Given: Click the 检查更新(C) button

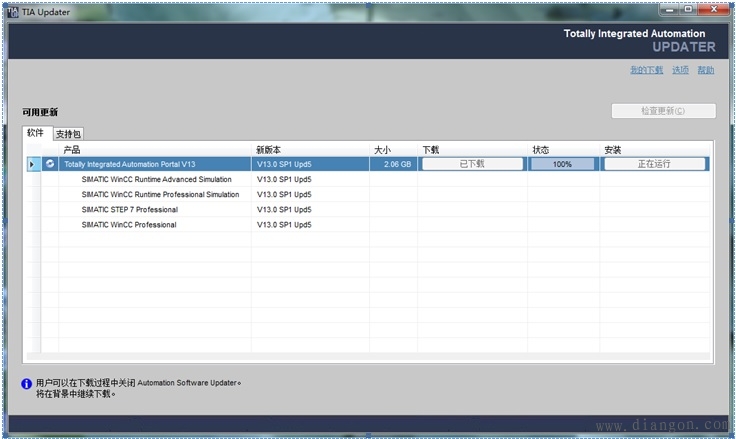Looking at the screenshot, I should (663, 111).
